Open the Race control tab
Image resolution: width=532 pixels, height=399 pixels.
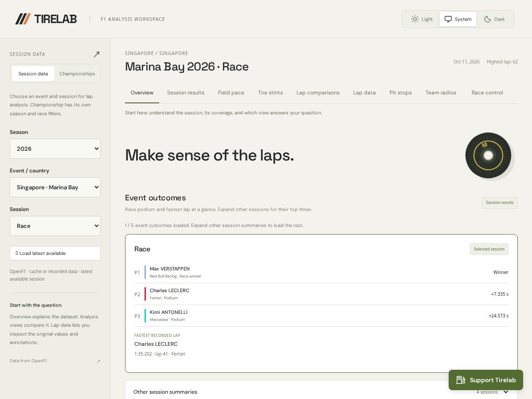(x=487, y=93)
